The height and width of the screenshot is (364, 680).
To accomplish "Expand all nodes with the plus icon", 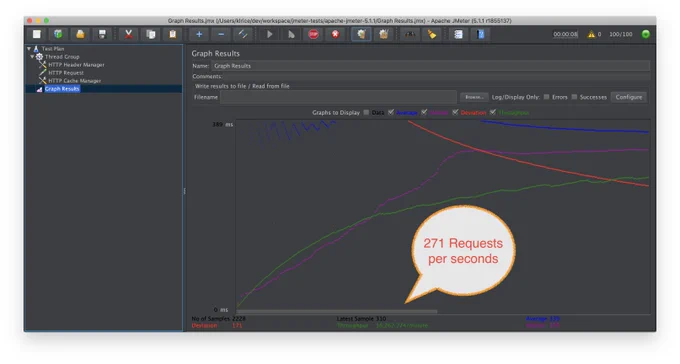I will (x=199, y=34).
